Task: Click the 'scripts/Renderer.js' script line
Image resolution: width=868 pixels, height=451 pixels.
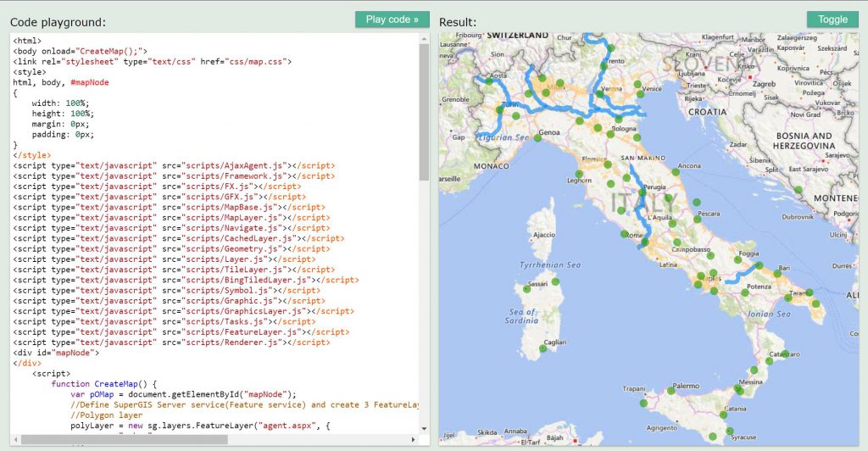Action: tap(171, 342)
